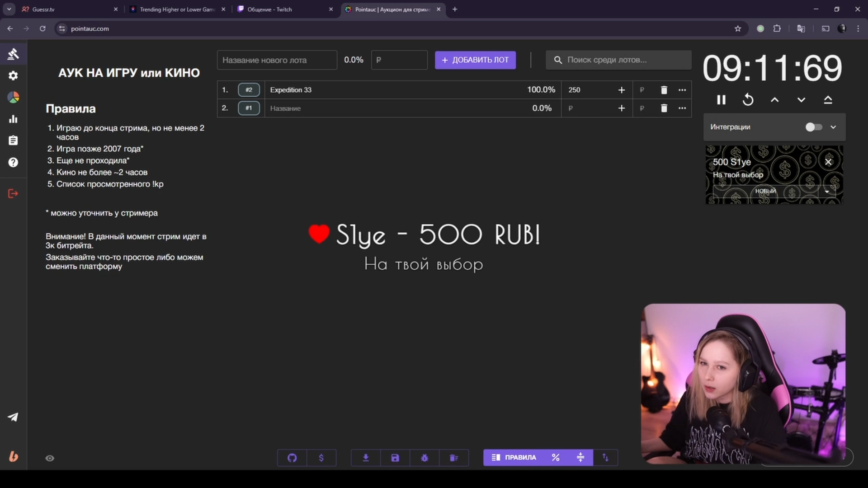Open statistics bar chart sidebar icon
The image size is (868, 488).
click(13, 119)
